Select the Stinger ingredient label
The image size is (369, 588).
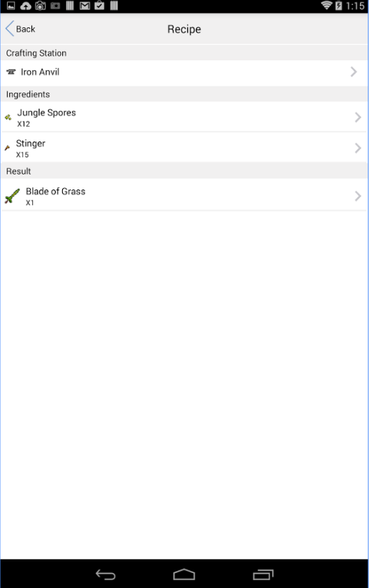pyautogui.click(x=30, y=144)
